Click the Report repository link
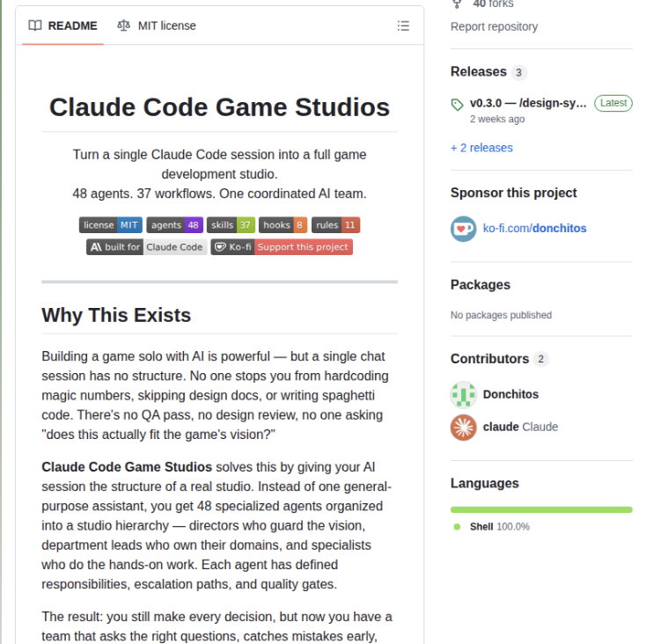The width and height of the screenshot is (646, 644). 494,26
